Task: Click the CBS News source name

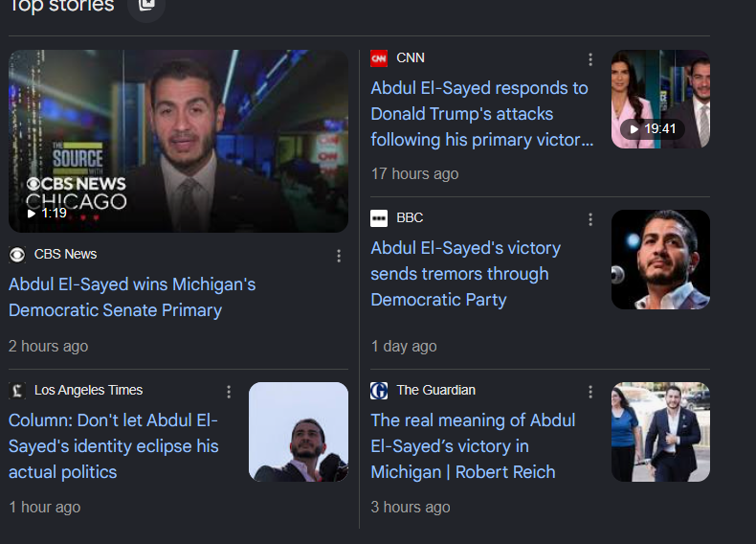Action: [66, 254]
